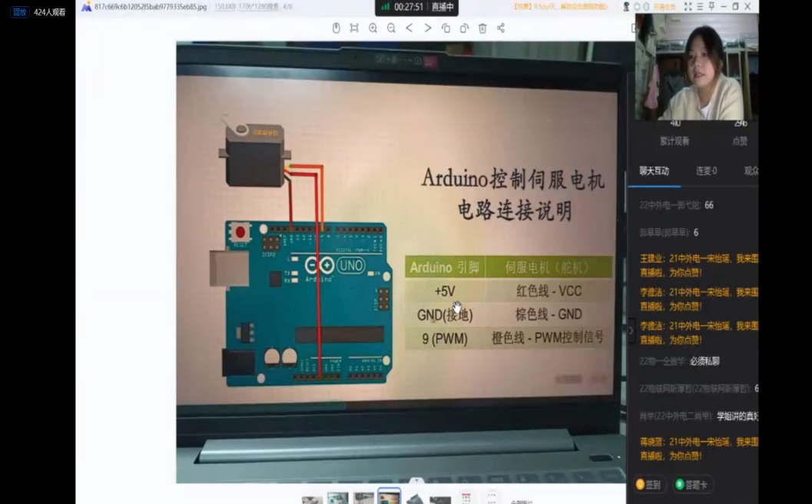812x504 pixels.
Task: Click the 答题卡 answer card button
Action: tap(692, 485)
